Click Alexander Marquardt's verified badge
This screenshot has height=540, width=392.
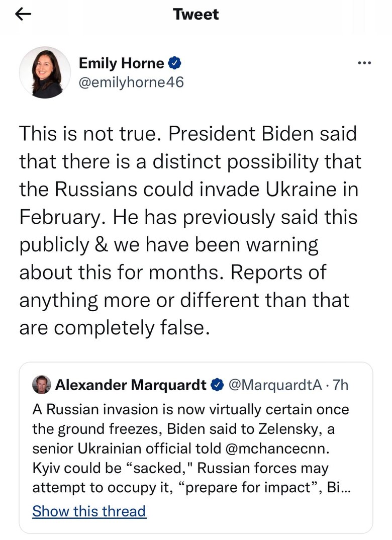coord(217,385)
